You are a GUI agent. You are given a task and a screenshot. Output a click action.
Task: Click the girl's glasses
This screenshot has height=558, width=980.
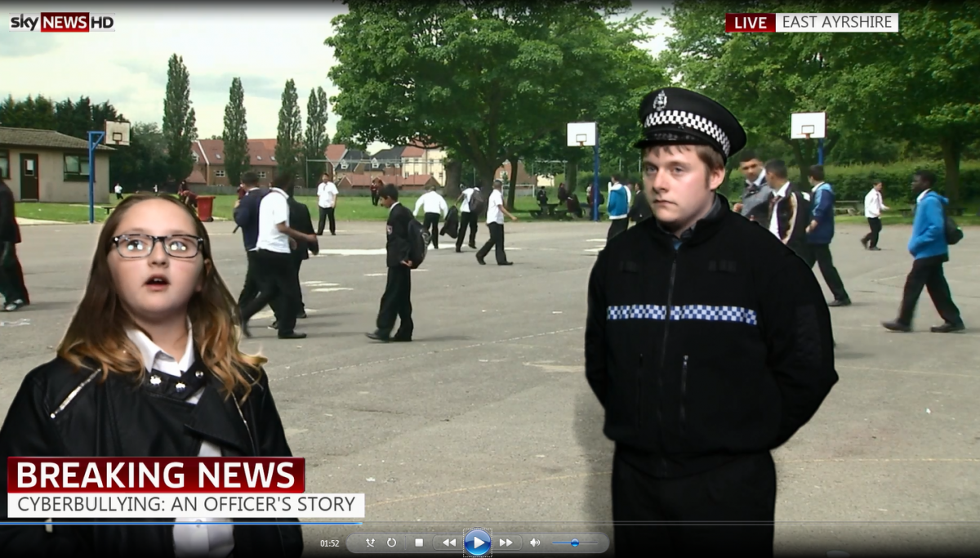[x=158, y=245]
